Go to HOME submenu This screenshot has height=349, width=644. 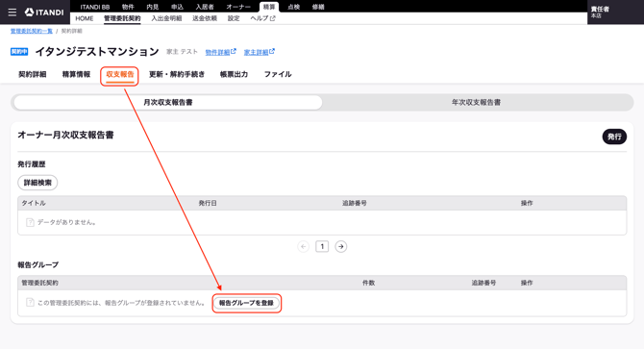coord(85,18)
